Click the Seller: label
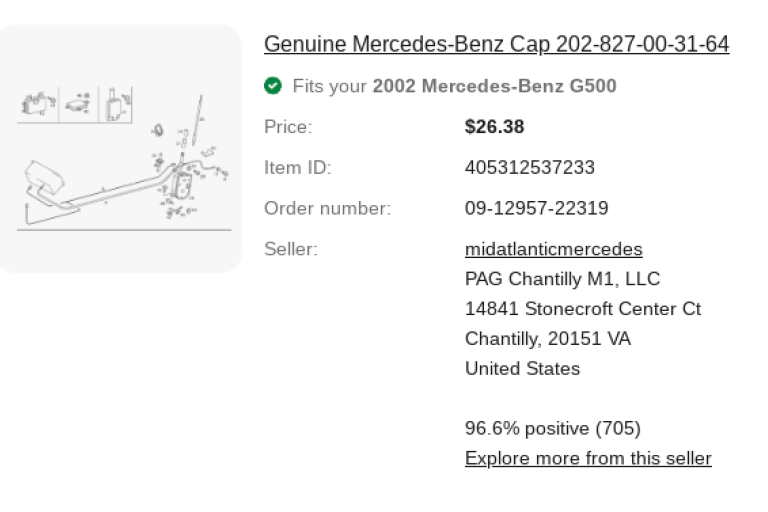Image resolution: width=768 pixels, height=512 pixels. (x=290, y=249)
